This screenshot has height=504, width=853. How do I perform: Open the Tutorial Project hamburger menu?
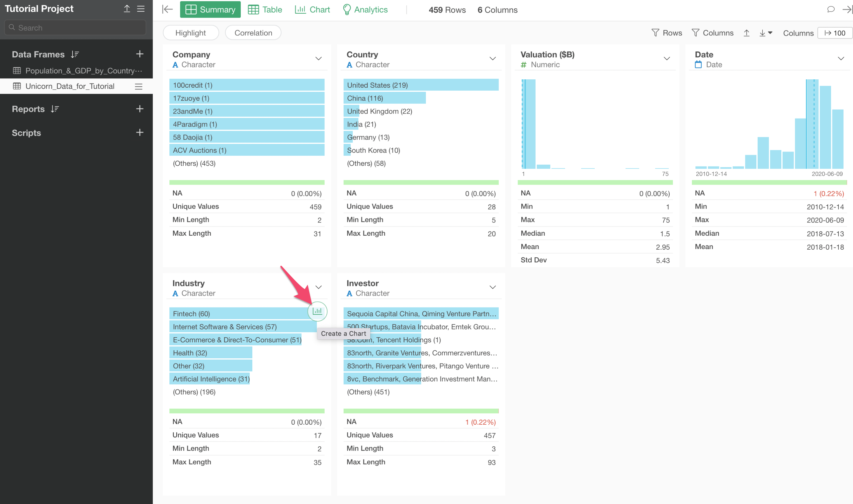click(141, 9)
